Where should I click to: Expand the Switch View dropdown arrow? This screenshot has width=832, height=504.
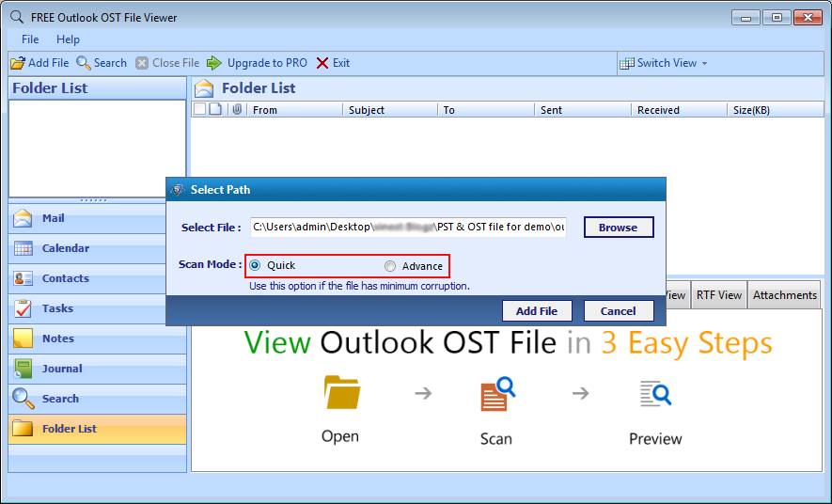click(705, 63)
